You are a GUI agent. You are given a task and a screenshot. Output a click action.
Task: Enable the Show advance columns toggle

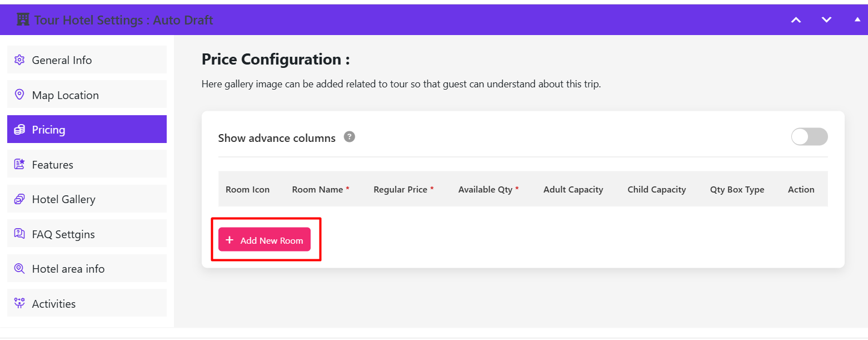coord(809,137)
